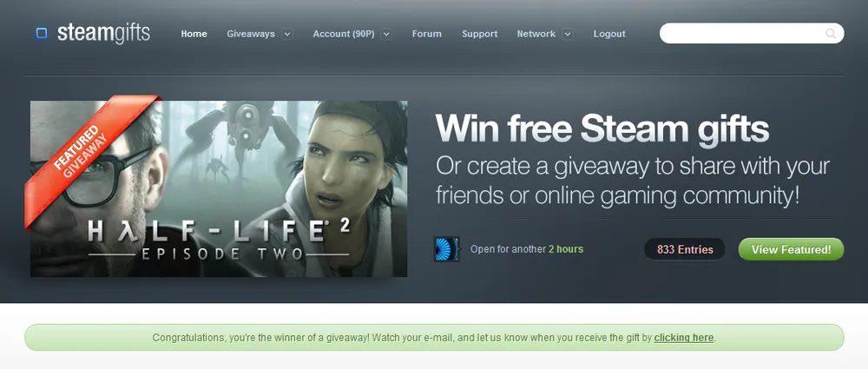Open the giveaway creator's avatar icon
Screen dimensions: 868x369
(x=446, y=249)
